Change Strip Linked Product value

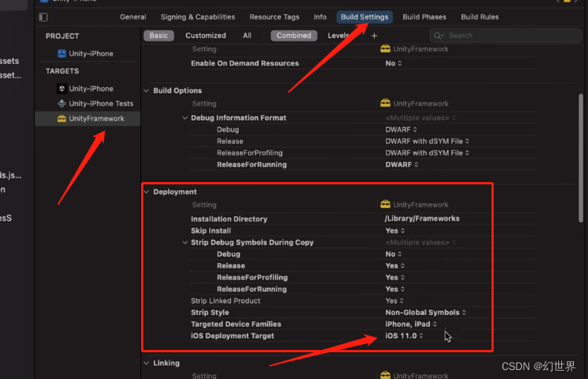(394, 300)
